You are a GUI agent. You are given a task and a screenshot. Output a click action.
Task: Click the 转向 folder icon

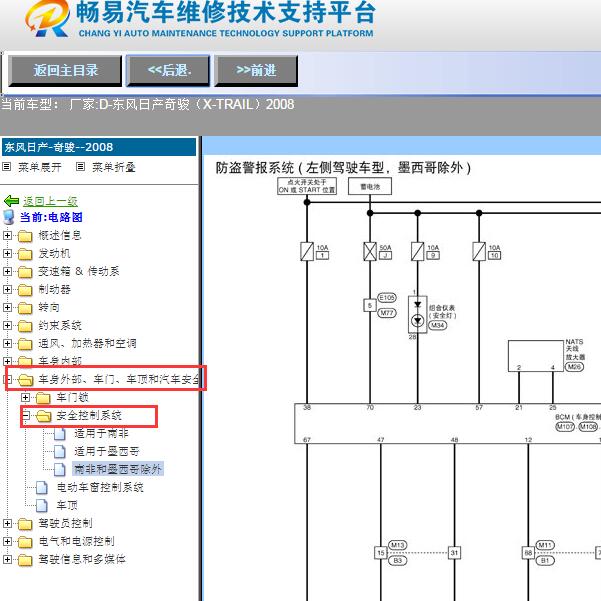tap(25, 308)
